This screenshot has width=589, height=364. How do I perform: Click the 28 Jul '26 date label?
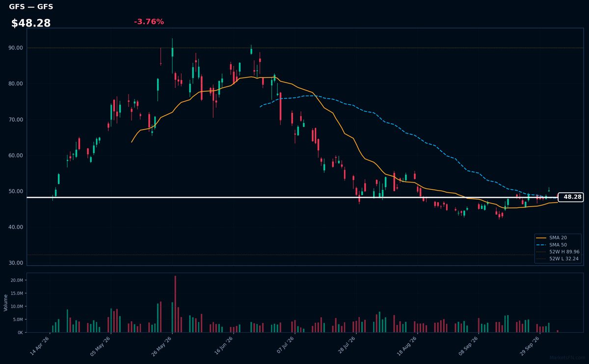[346, 345]
